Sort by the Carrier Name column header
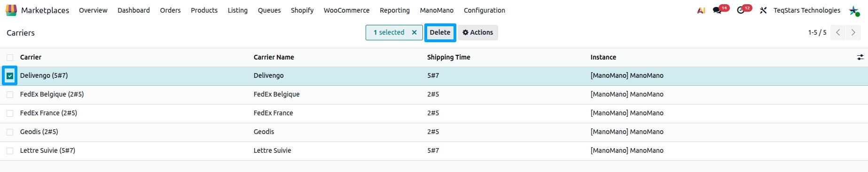 [x=274, y=57]
